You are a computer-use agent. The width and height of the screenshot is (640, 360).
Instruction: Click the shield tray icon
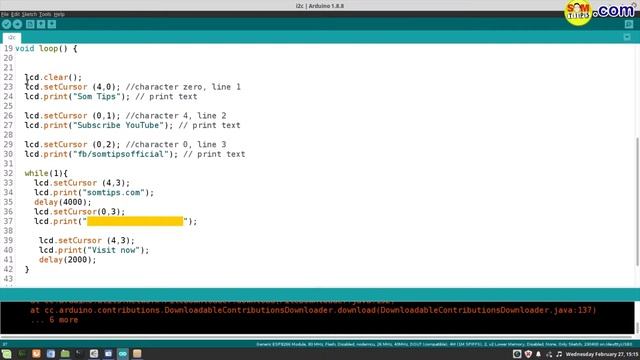(x=529, y=354)
